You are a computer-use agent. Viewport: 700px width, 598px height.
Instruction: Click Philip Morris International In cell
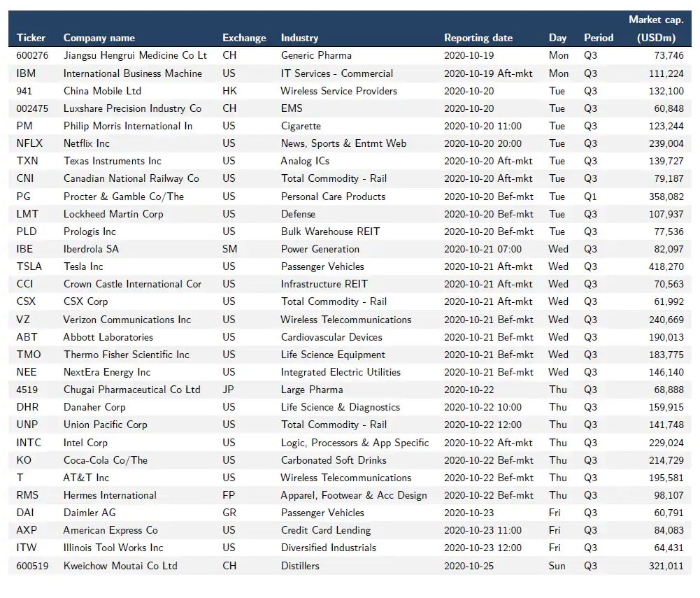click(128, 126)
